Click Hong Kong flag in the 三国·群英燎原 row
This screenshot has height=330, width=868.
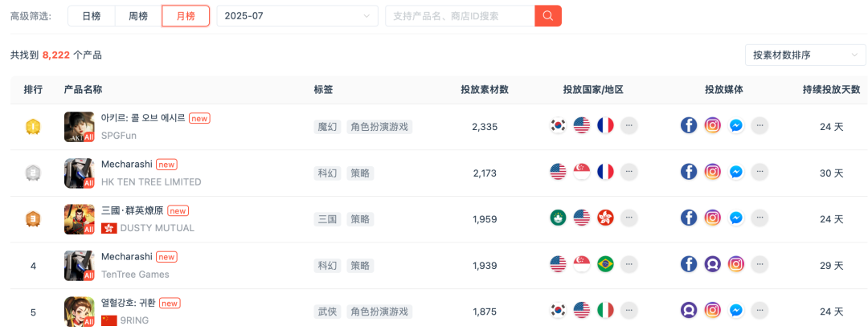[x=605, y=218]
